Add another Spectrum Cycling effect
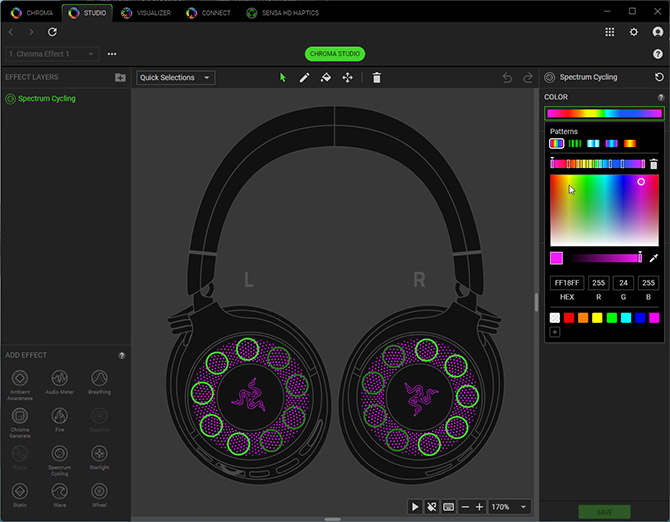This screenshot has height=522, width=670. pos(59,460)
